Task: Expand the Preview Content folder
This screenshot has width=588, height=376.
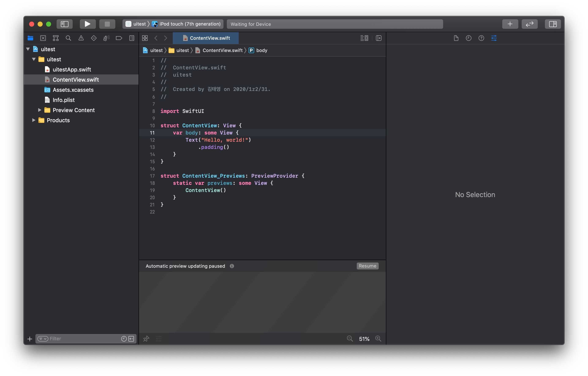Action: click(39, 110)
